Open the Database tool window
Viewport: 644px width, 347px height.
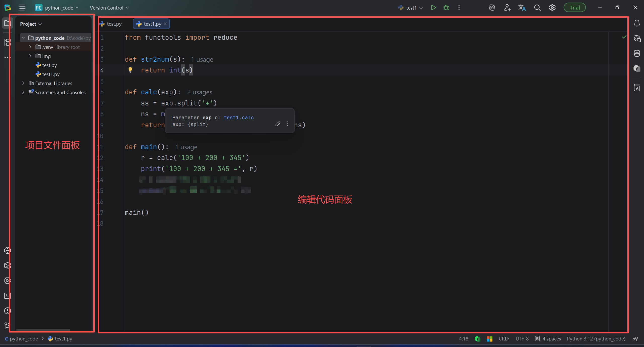[637, 53]
